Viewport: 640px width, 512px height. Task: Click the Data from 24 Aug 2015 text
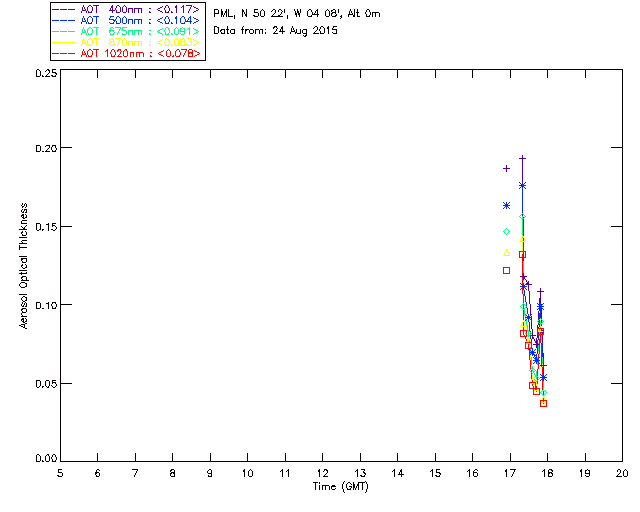[x=276, y=31]
